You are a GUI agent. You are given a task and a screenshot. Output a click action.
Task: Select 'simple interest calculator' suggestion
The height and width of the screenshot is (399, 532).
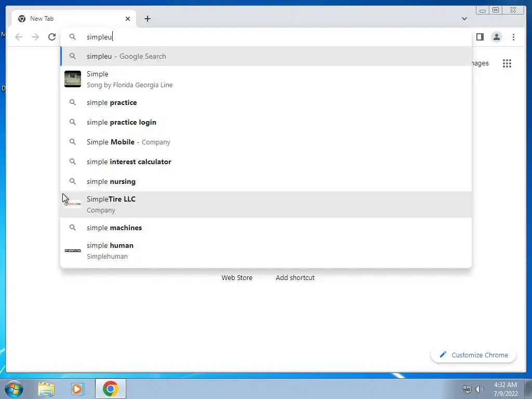tap(266, 162)
